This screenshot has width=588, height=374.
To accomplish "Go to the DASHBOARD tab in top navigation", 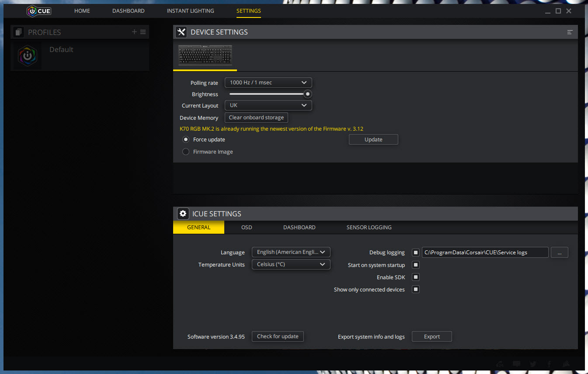I will tap(129, 11).
